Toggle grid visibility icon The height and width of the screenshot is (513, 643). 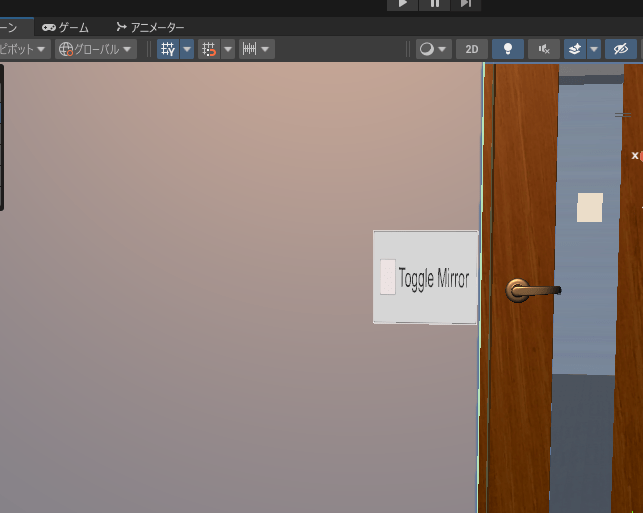point(168,49)
